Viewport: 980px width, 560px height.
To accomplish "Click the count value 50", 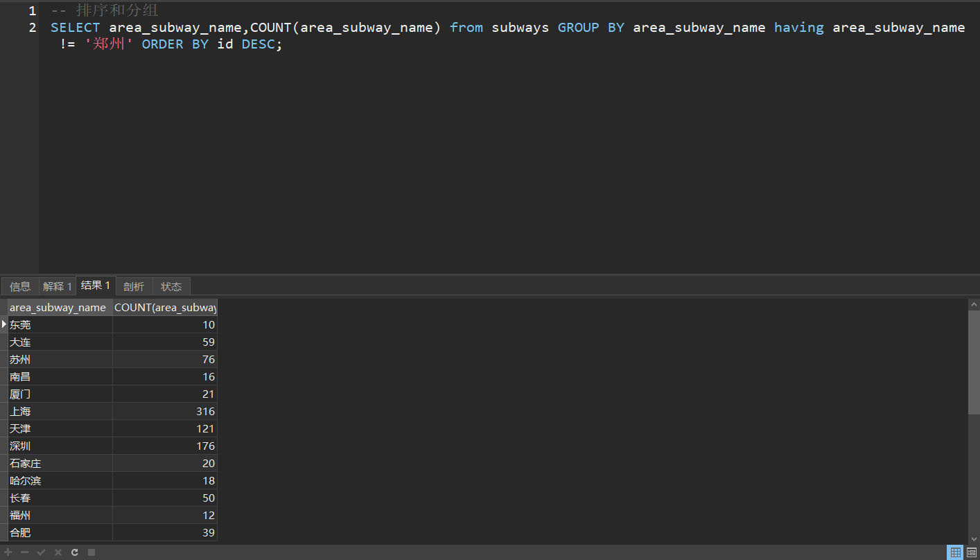I will coord(209,498).
